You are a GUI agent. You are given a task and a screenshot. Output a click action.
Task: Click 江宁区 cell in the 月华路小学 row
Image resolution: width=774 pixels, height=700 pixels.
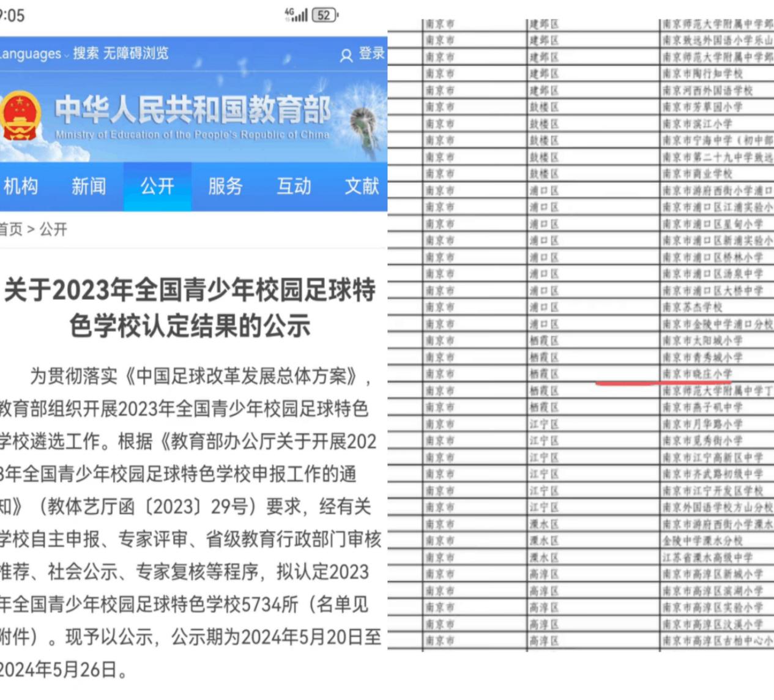click(544, 424)
